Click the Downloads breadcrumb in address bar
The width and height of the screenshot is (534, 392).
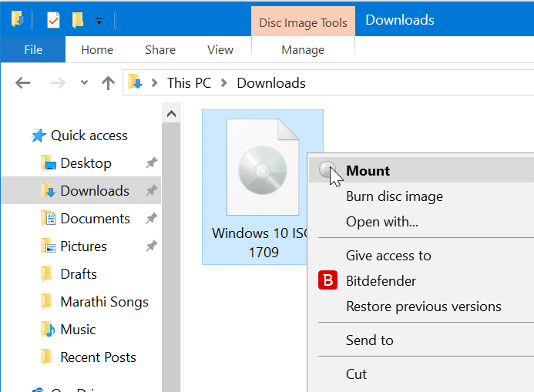pos(271,83)
